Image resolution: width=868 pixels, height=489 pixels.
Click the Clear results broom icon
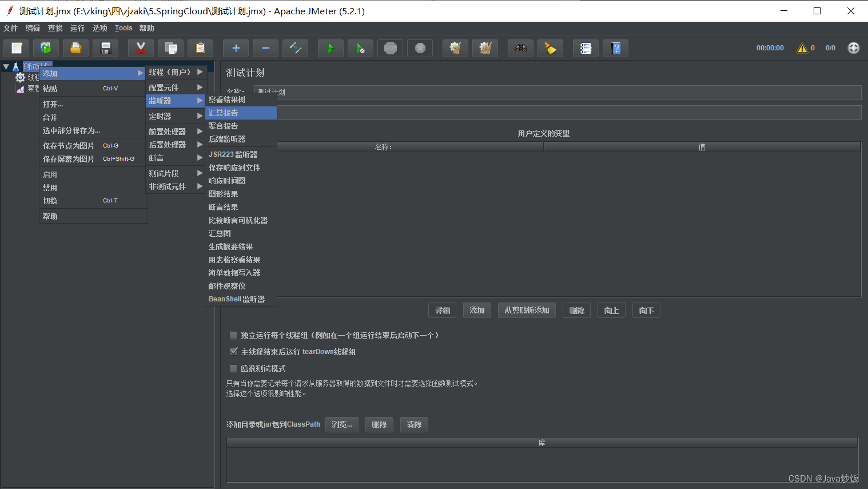click(455, 49)
